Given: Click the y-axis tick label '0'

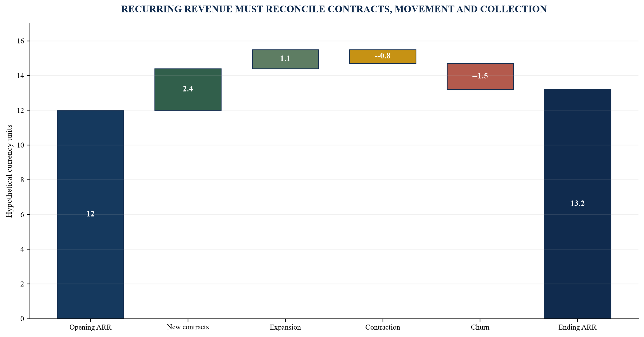Looking at the screenshot, I should coord(22,319).
